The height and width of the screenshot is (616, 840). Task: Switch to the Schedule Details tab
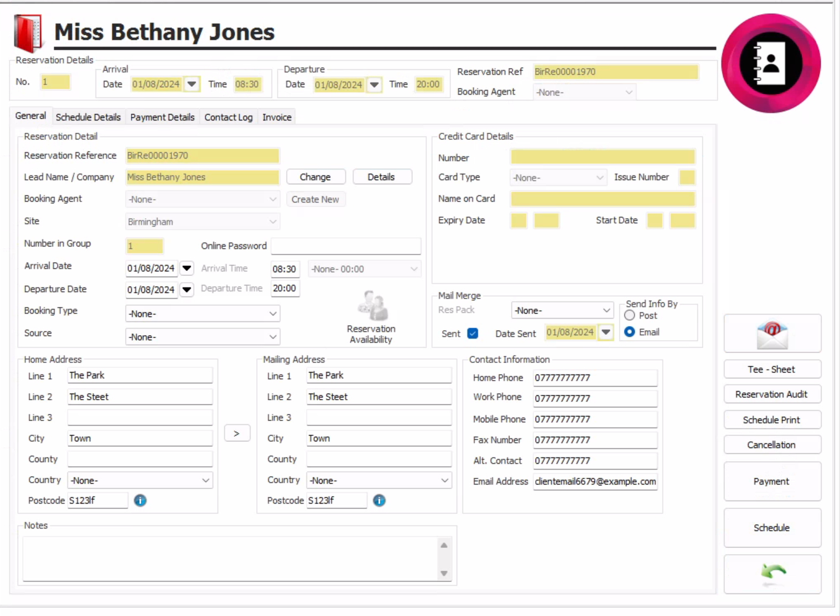[x=88, y=117]
